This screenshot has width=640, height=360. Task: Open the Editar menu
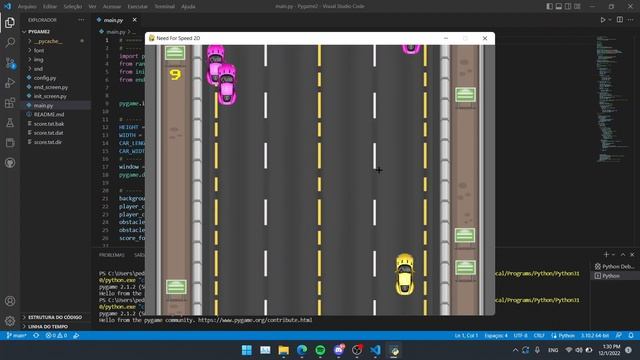(x=50, y=7)
